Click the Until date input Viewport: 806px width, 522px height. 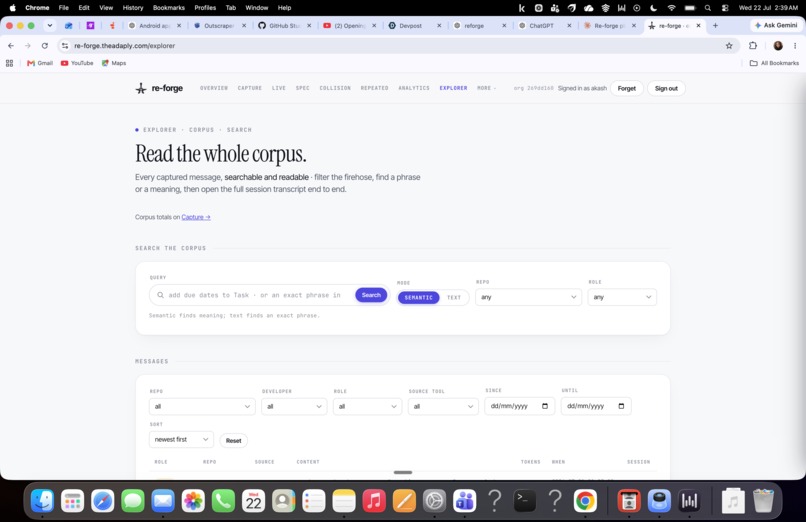point(596,406)
